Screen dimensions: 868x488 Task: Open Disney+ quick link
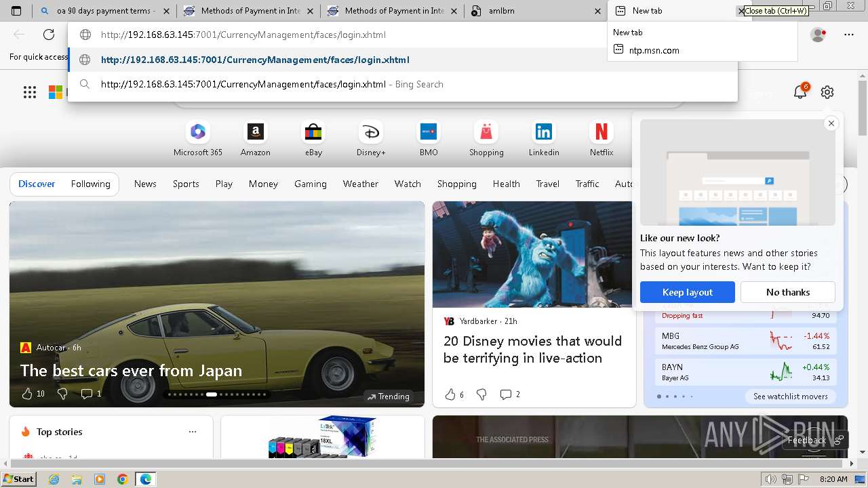[371, 139]
